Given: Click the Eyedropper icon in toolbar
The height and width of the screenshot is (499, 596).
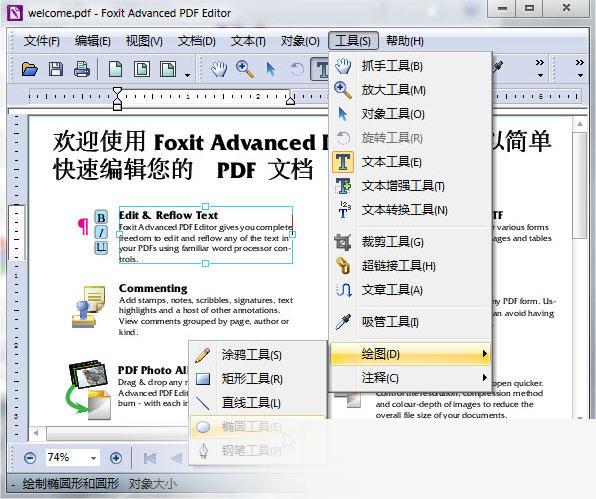Looking at the screenshot, I should point(497,67).
